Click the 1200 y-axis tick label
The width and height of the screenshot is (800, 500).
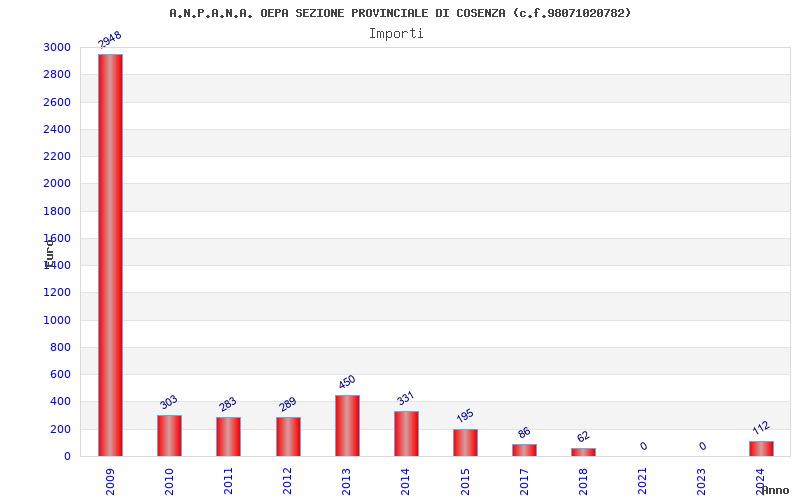(x=57, y=292)
